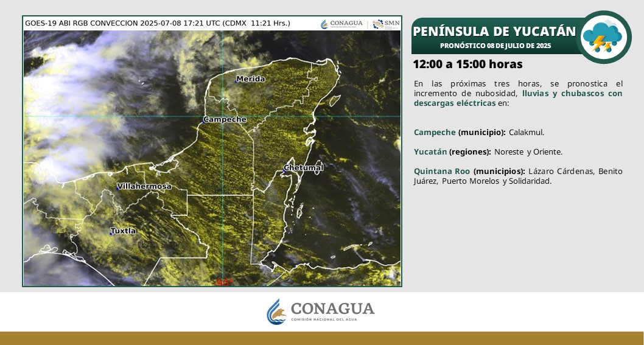The width and height of the screenshot is (644, 345).
Task: Click the GOES-19 ABI RGB timestamp caption
Action: coord(157,24)
